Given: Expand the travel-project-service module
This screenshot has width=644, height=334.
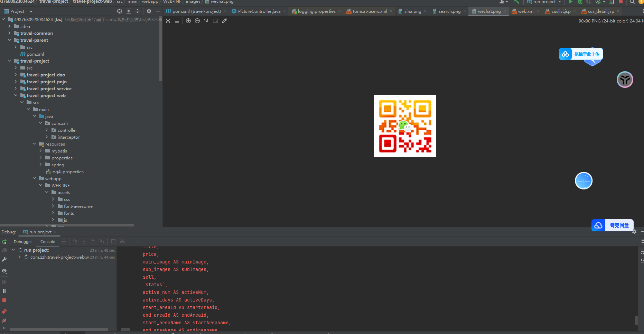Looking at the screenshot, I should [x=16, y=89].
